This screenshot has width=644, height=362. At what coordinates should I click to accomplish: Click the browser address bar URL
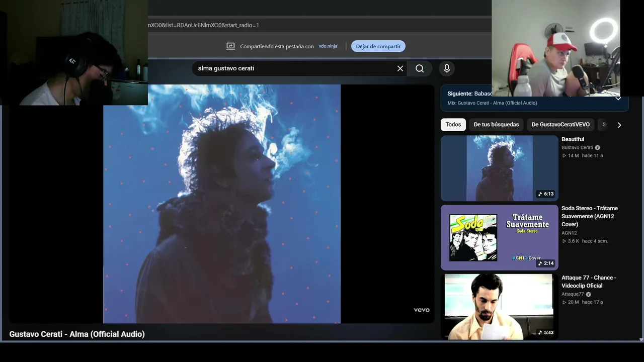(203, 25)
